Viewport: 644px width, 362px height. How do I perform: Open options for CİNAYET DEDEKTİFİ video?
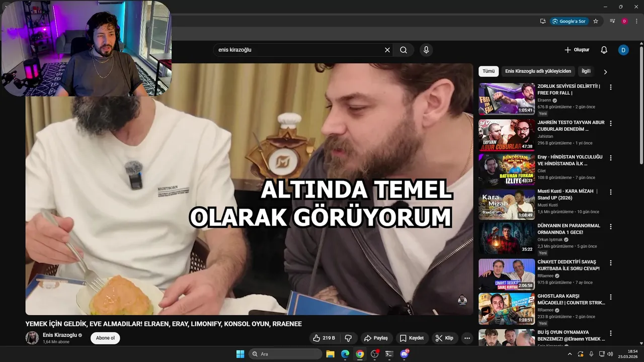click(x=611, y=263)
